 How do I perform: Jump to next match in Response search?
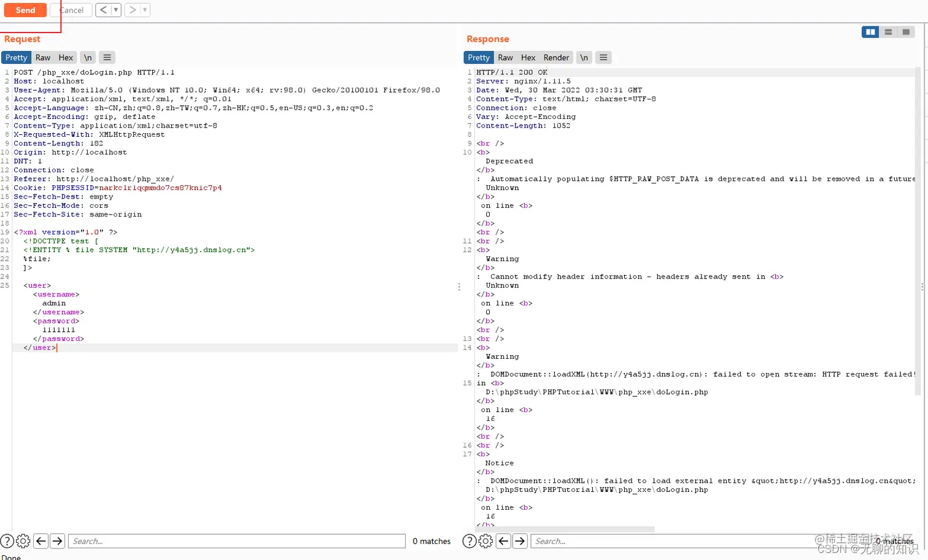coord(520,541)
